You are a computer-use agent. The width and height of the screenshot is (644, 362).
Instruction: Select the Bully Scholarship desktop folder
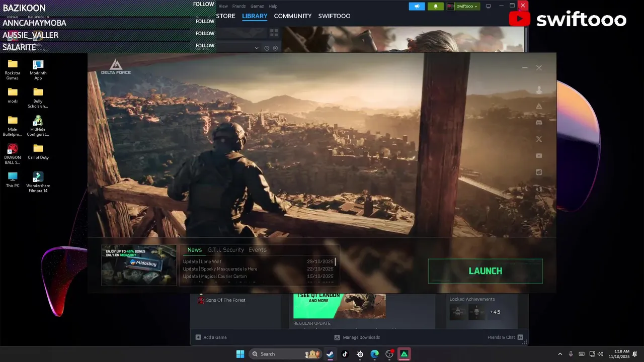point(38,98)
